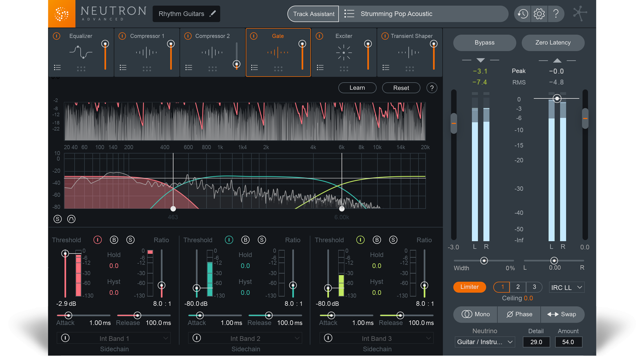Solo Band 2 with its S button
This screenshot has height=361, width=644.
[x=262, y=240]
